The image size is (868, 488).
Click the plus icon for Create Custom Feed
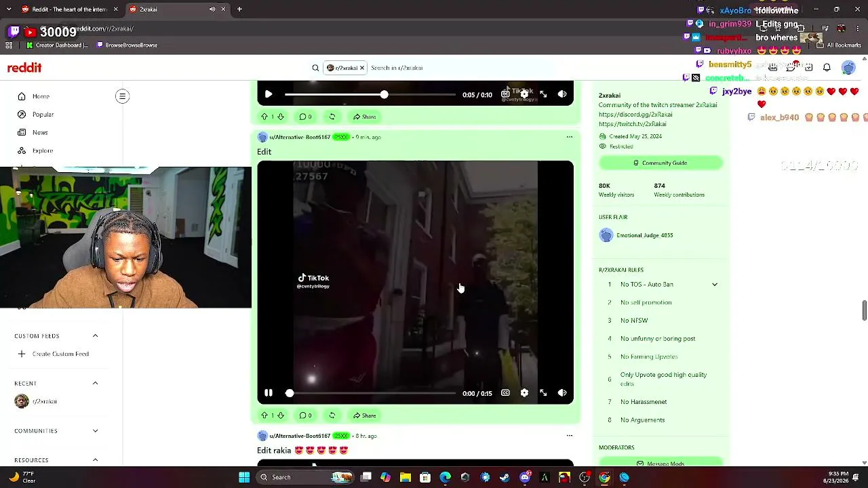[22, 354]
